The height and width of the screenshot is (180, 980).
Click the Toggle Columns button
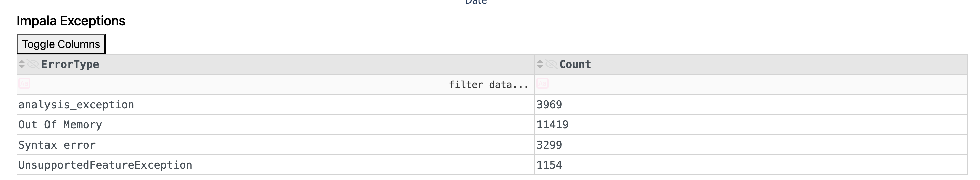click(x=61, y=44)
